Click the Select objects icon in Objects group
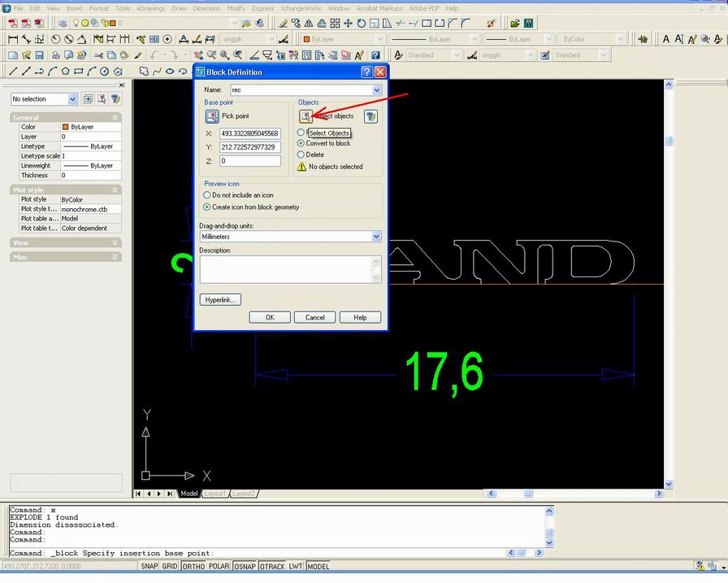728x583 pixels. (305, 116)
